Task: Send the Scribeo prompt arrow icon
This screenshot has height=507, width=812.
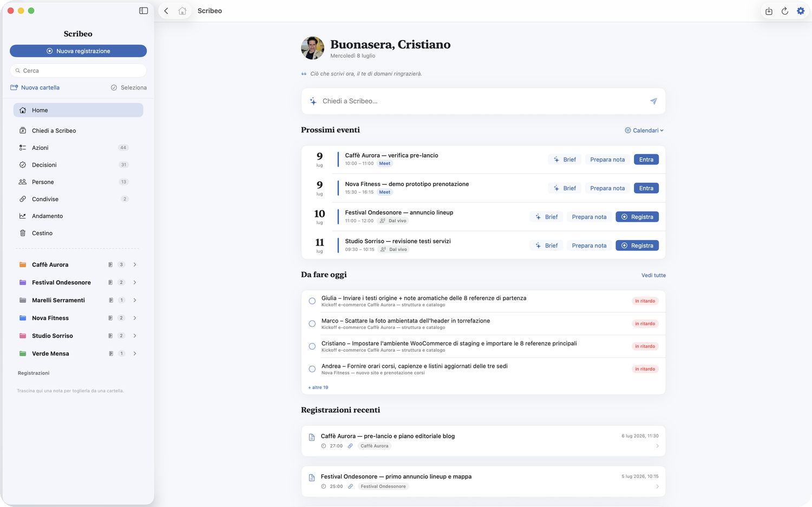Action: pyautogui.click(x=653, y=101)
